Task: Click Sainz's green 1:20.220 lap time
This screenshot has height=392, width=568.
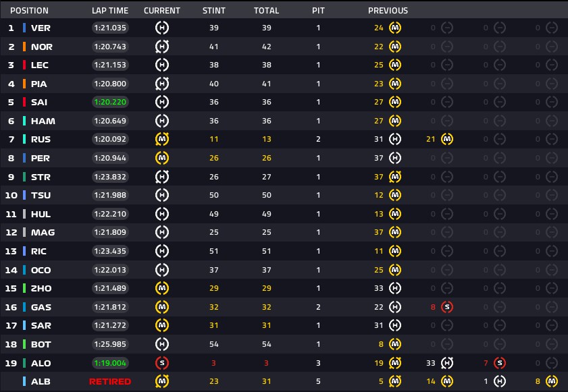Action: pyautogui.click(x=110, y=102)
